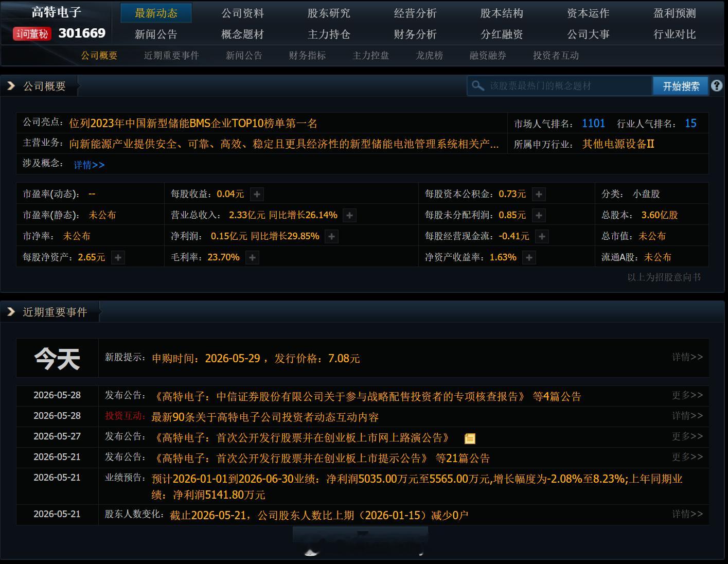Click market popularity rank 1101

[x=593, y=124]
